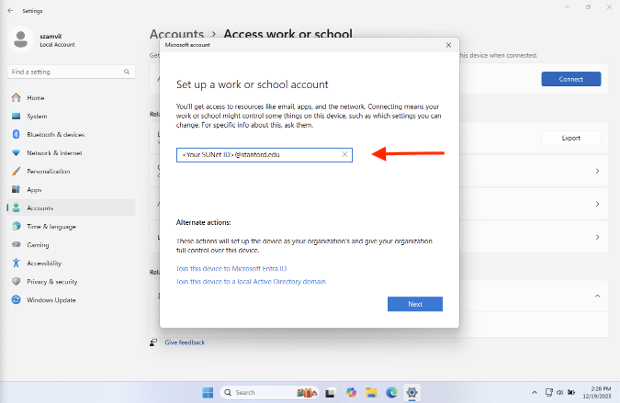Expand the third chevron row below Export
Image resolution: width=620 pixels, height=403 pixels.
[597, 237]
